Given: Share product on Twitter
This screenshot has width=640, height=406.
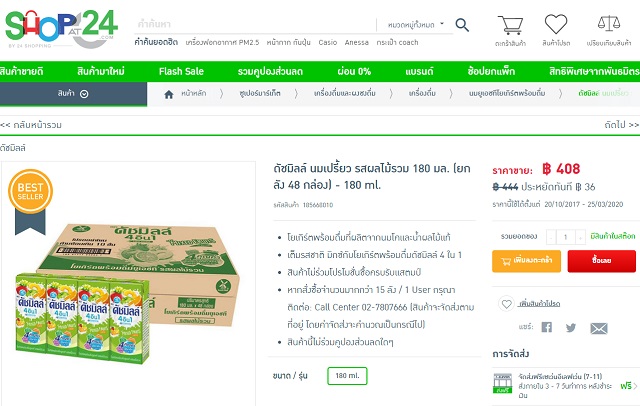Looking at the screenshot, I should point(571,327).
